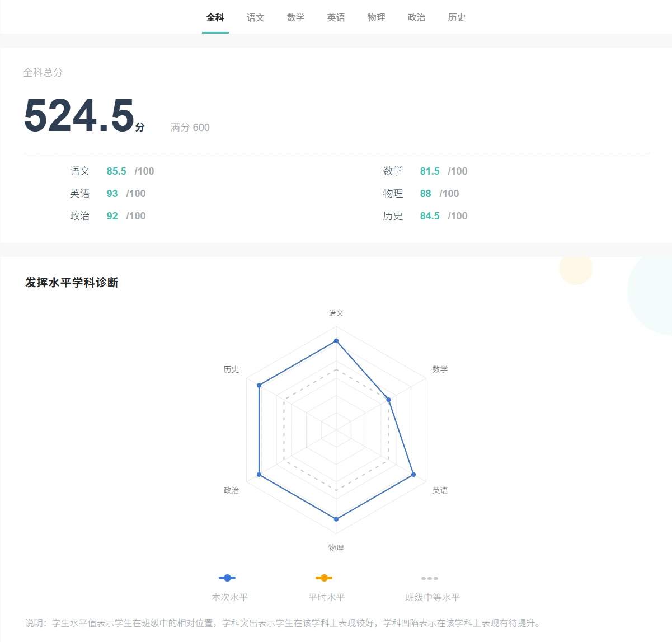Click the 语文 axis label on radar
The image size is (672, 642).
click(336, 313)
